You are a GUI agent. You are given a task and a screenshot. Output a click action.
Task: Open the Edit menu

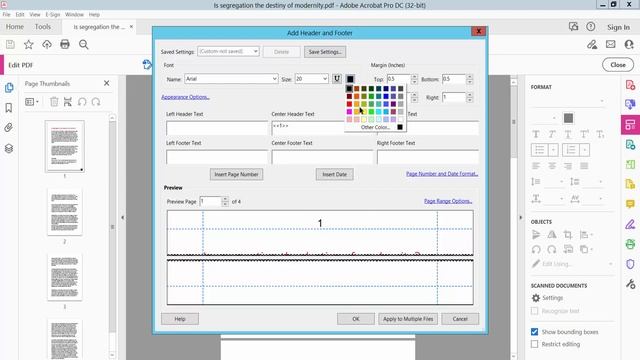tap(20, 14)
